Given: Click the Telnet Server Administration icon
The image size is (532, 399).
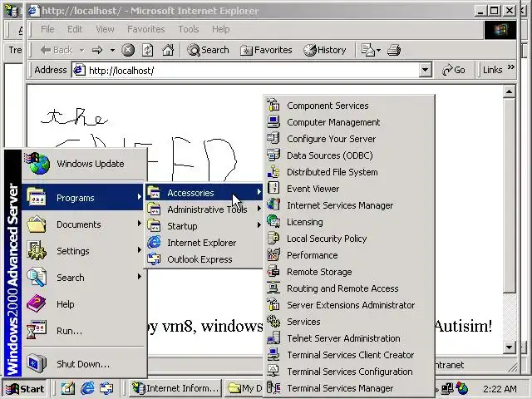Looking at the screenshot, I should tap(273, 338).
